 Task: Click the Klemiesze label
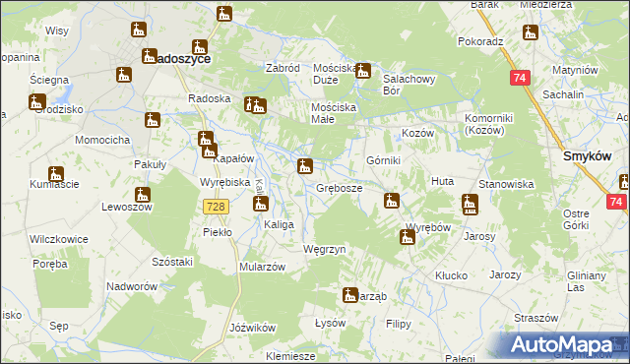click(x=290, y=356)
